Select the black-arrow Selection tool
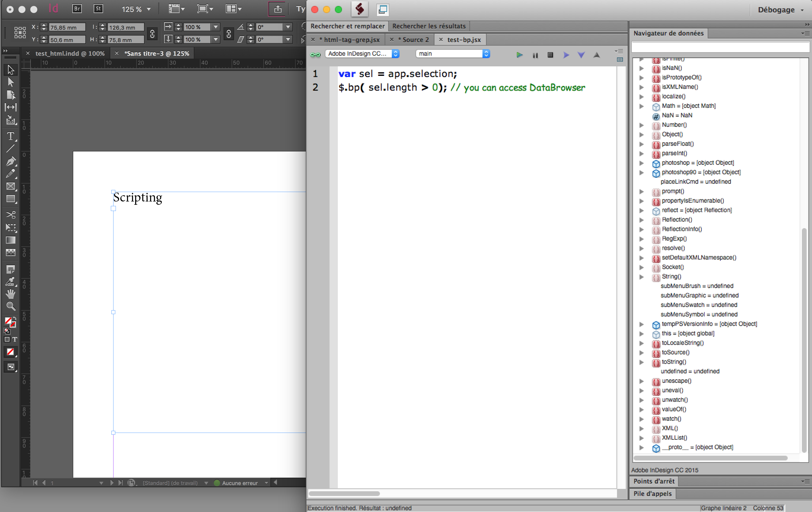This screenshot has width=812, height=512. pos(11,70)
